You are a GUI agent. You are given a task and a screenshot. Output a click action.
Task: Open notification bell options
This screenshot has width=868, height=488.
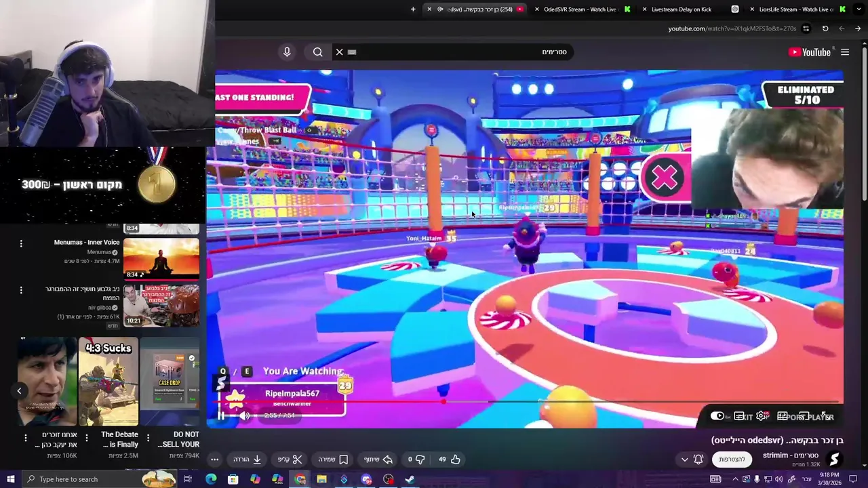(x=698, y=459)
